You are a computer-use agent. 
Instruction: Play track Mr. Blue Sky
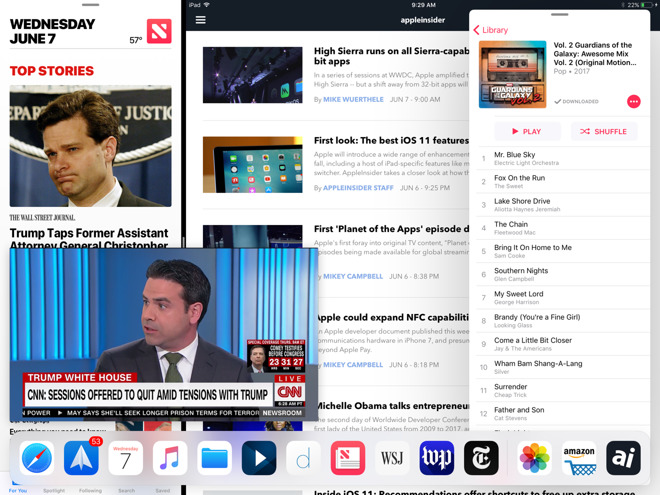click(563, 158)
